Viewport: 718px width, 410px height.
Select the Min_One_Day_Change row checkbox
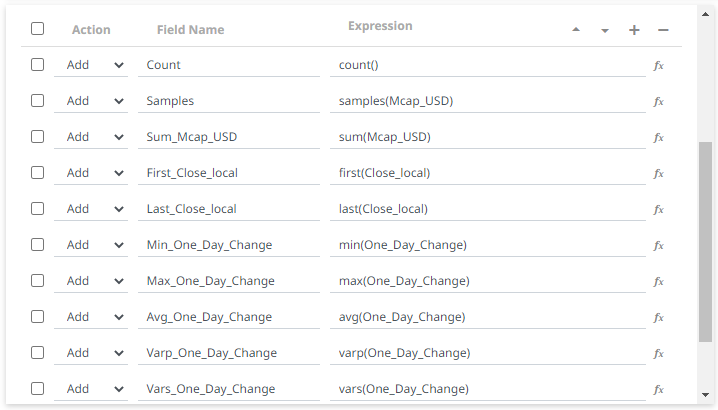tap(38, 245)
